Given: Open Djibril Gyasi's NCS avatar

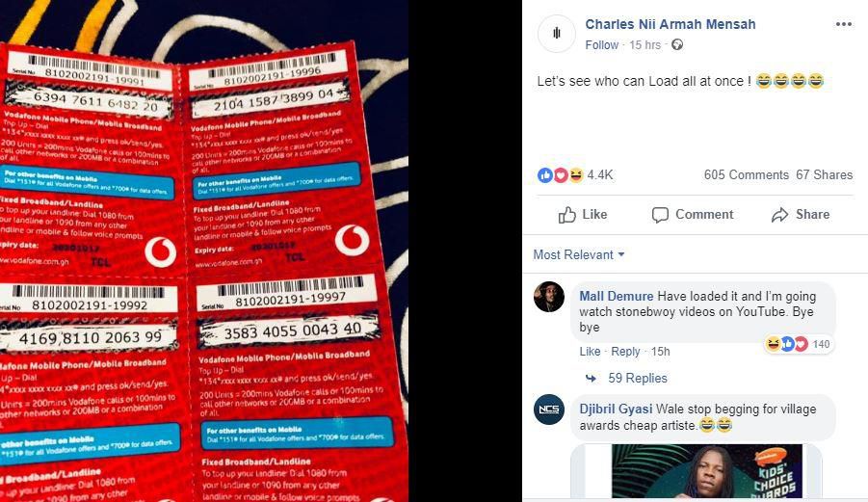Looking at the screenshot, I should (x=549, y=410).
